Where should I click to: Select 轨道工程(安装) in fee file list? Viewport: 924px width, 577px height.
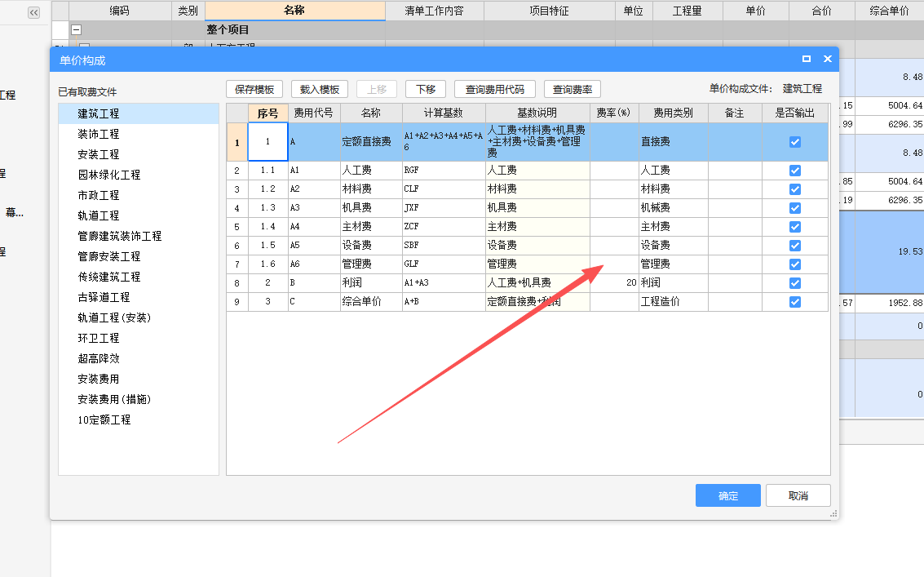(139, 318)
